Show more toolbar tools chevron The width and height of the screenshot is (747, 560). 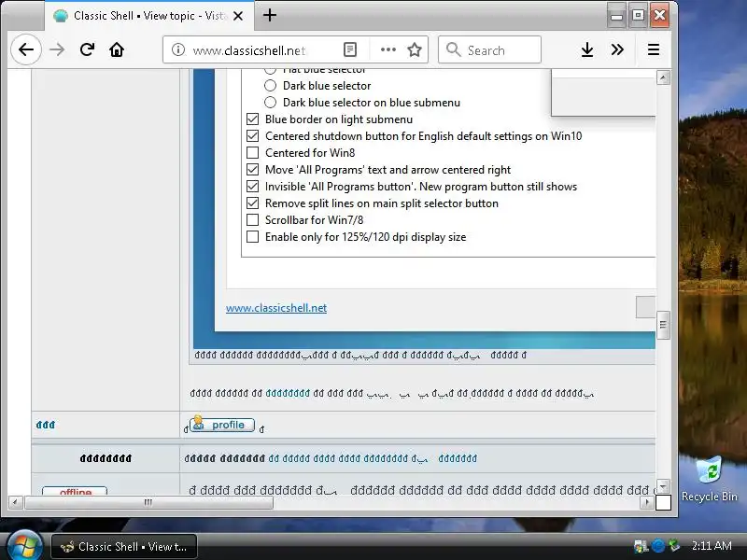617,49
